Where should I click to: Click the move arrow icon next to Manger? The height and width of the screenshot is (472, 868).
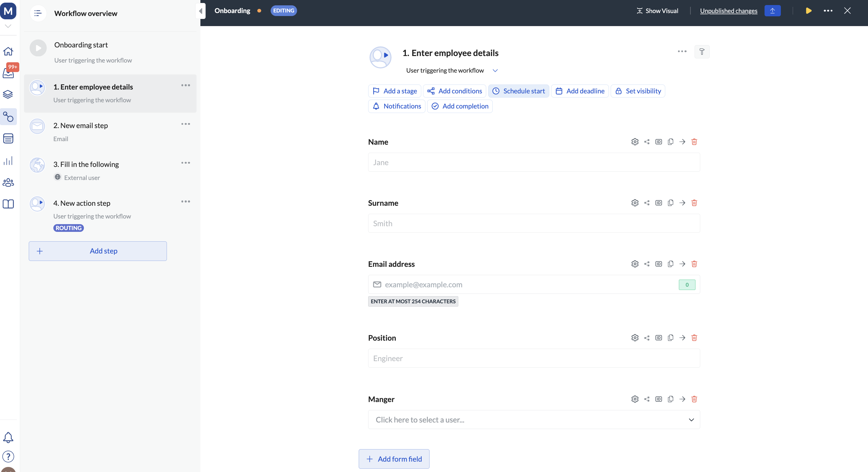[x=682, y=399]
